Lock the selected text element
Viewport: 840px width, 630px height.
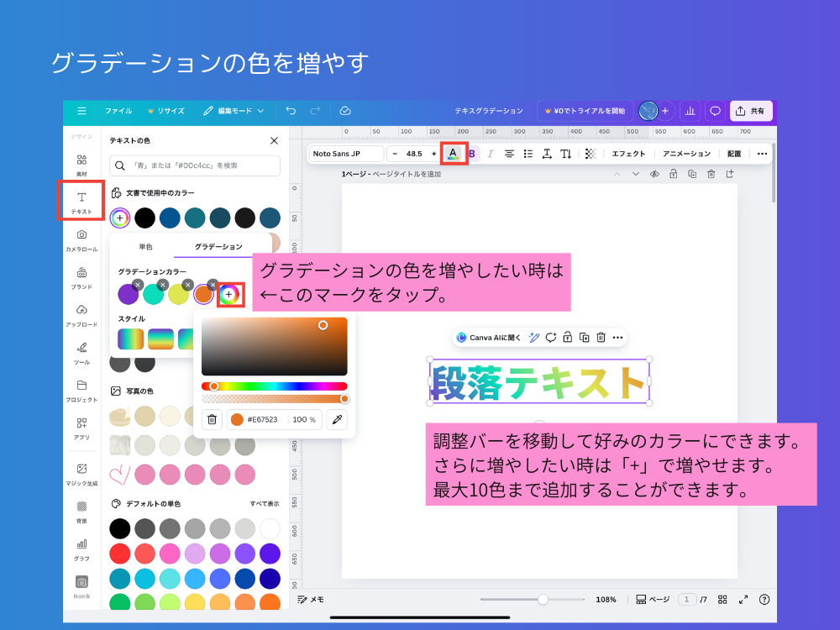(568, 337)
